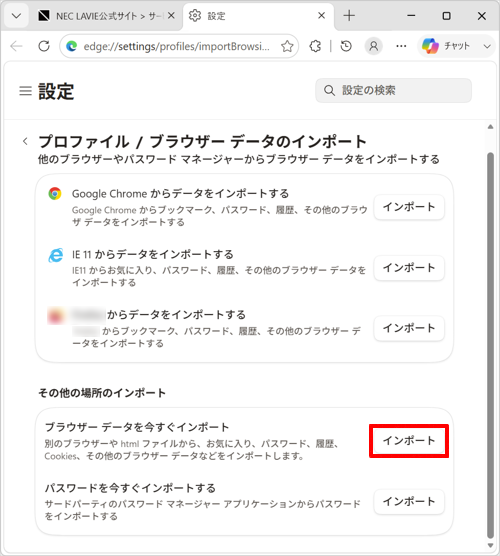
Task: Click the 設定 page title
Action: pos(56,91)
